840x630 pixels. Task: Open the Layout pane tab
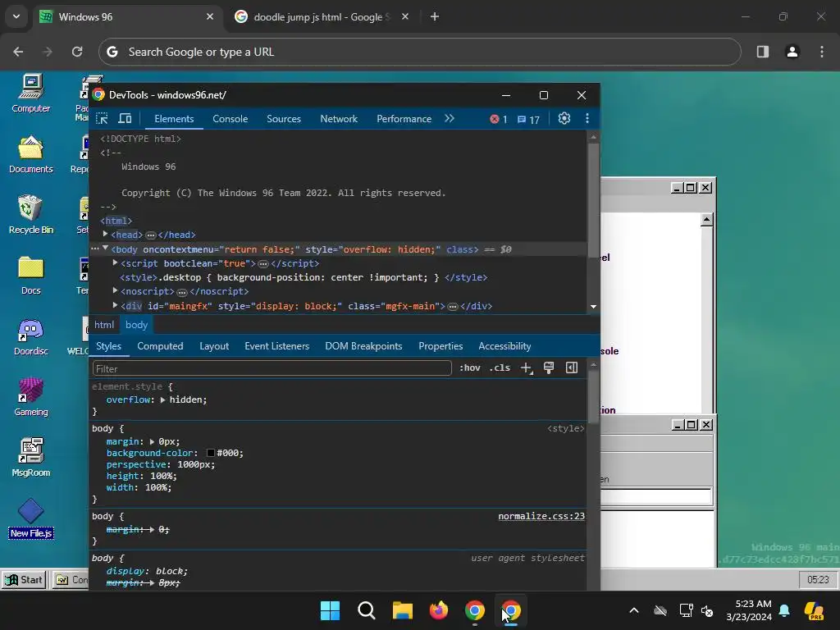click(214, 346)
